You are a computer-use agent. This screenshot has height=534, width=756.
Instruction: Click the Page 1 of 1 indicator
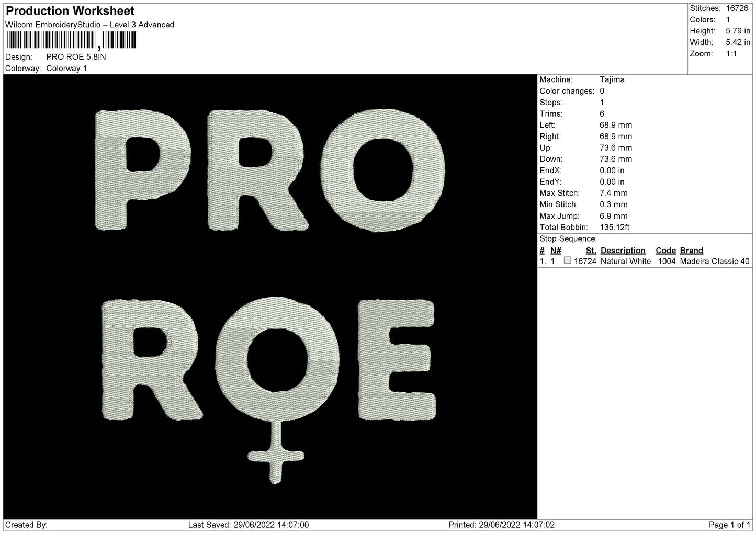[x=729, y=525]
